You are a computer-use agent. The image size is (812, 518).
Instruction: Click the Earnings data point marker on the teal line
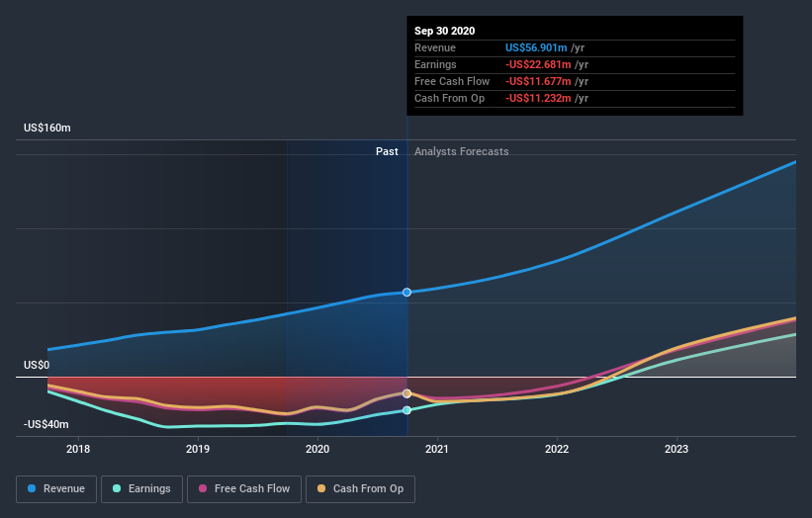407,410
